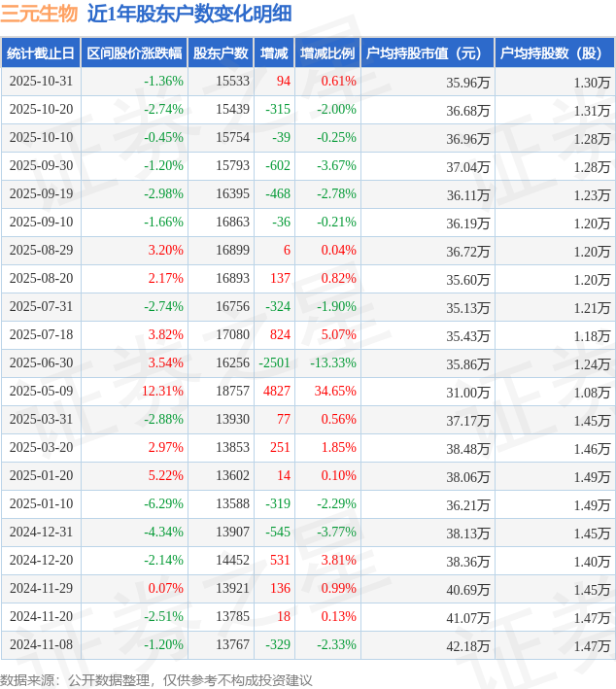
Task: Click the 户均持股市值（元） column header
Action: tap(427, 53)
